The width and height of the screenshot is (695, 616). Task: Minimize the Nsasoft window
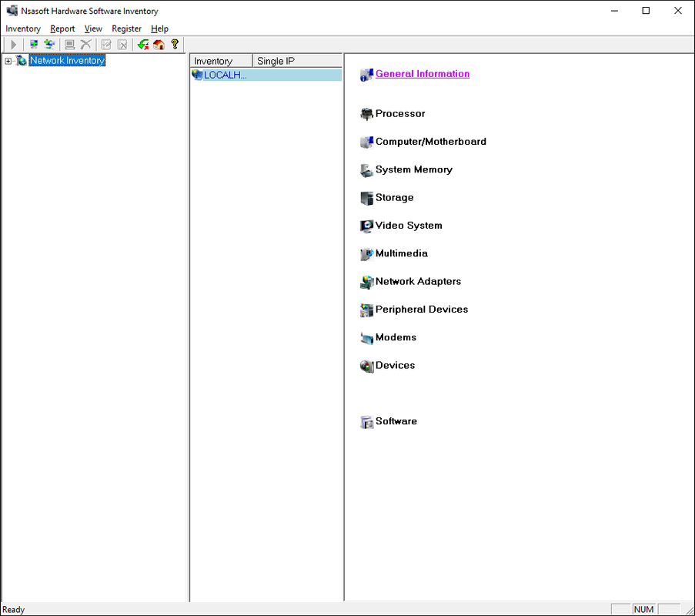614,11
